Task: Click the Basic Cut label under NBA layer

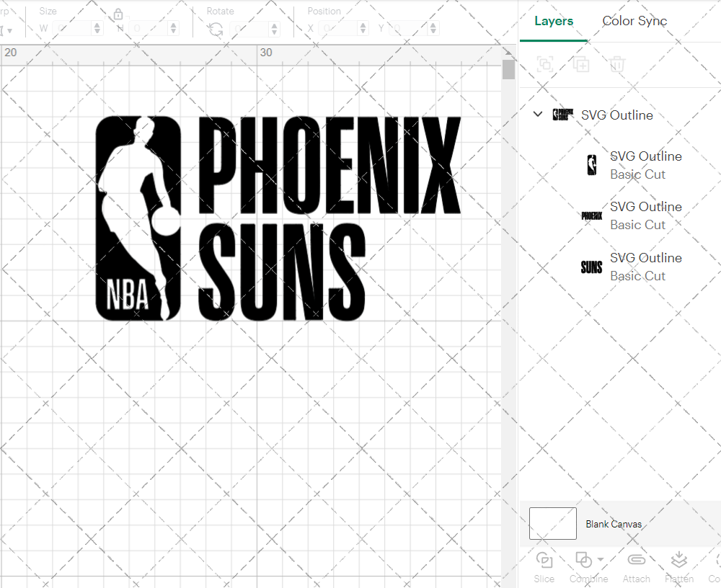Action: [637, 174]
